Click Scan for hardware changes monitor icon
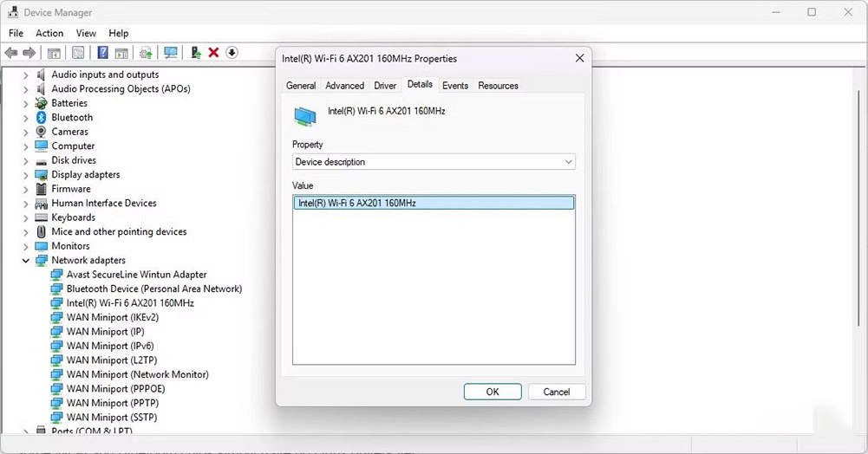Screen dimensions: 868x454 [x=171, y=53]
